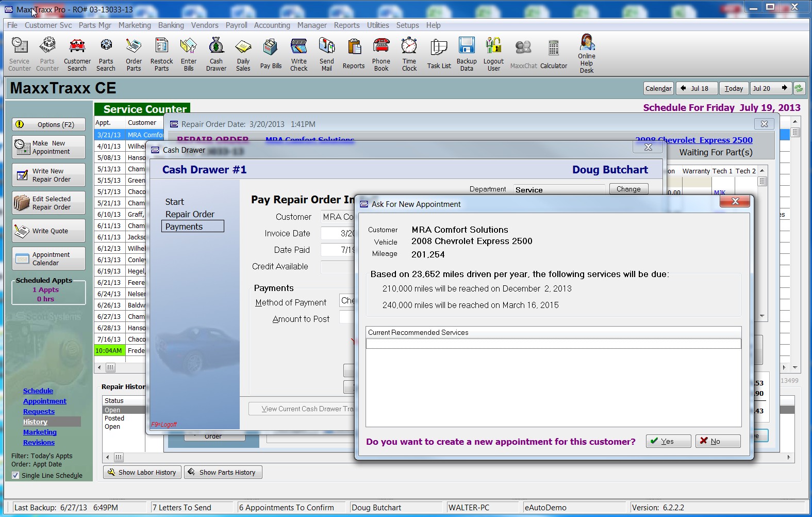Open Restock Parts tool

pos(162,54)
